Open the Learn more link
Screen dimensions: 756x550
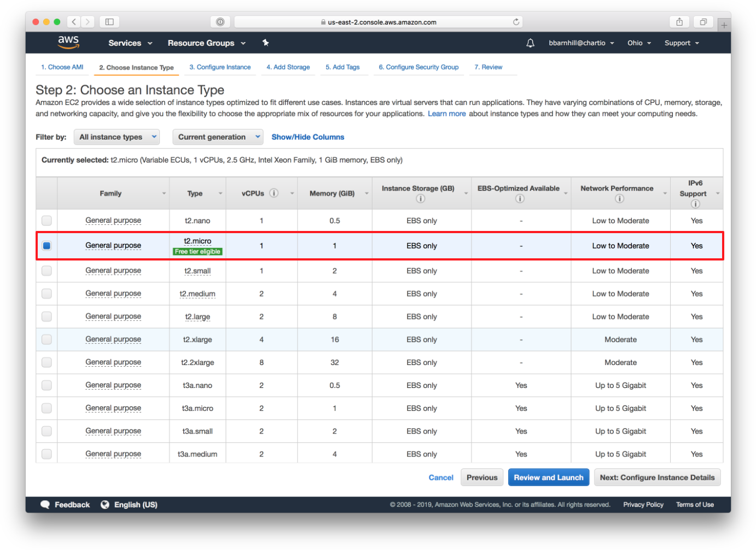coord(447,114)
